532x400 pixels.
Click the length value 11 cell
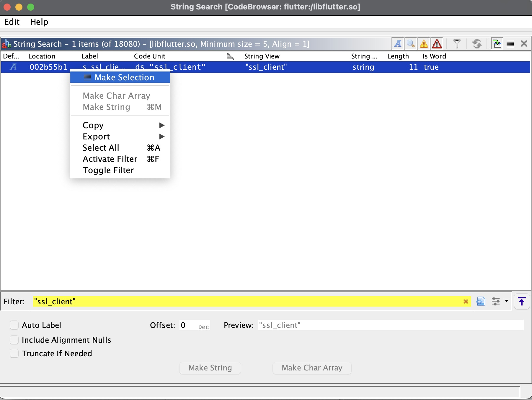click(x=413, y=67)
